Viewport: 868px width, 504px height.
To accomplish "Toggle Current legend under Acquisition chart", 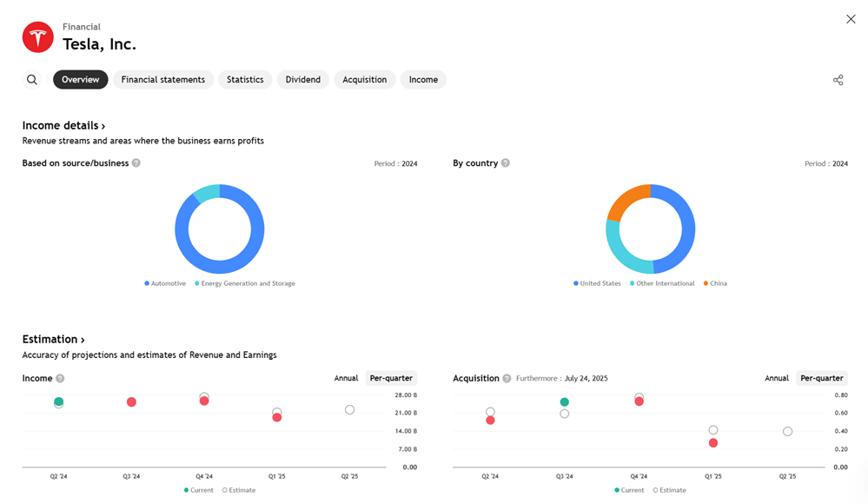I will pyautogui.click(x=629, y=490).
